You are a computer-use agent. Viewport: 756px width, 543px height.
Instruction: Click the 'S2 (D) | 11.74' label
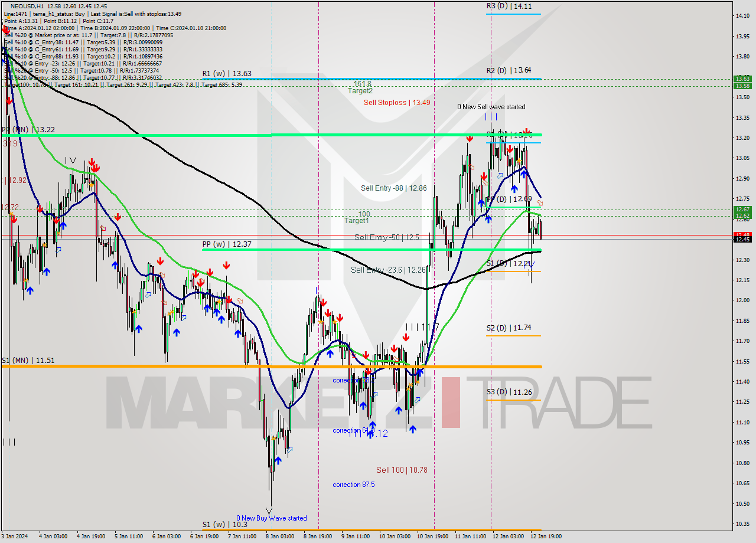pos(509,328)
